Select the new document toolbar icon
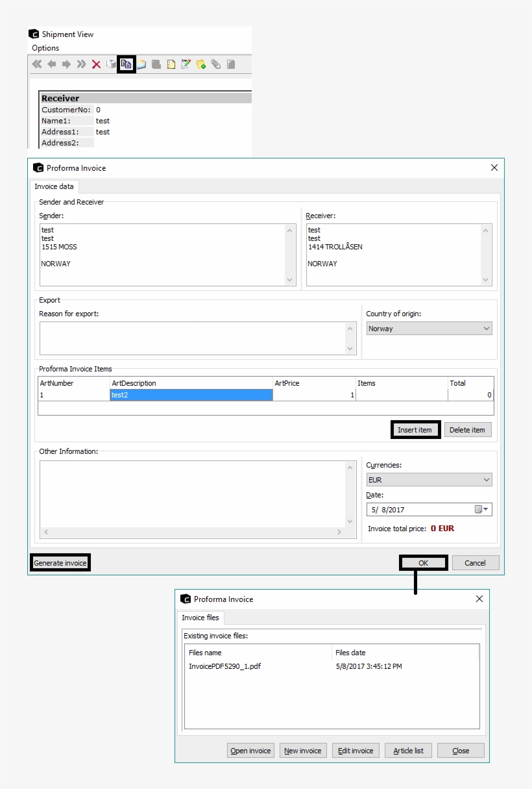This screenshot has height=789, width=532. point(170,64)
